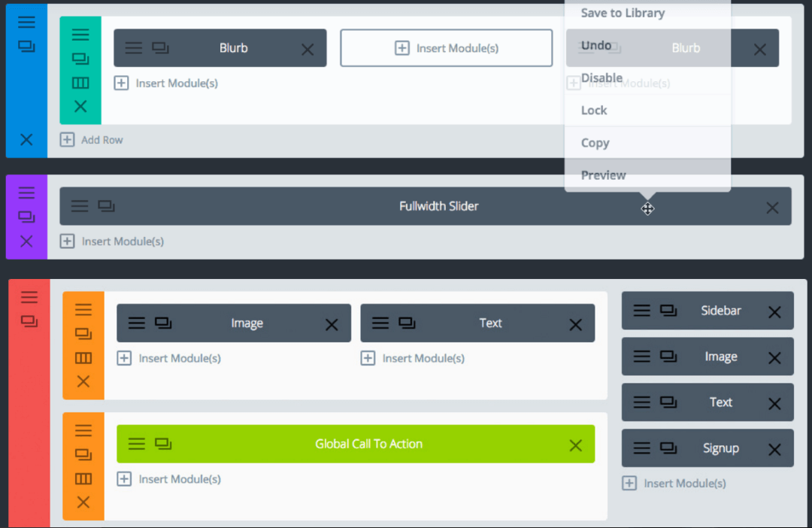
Task: Duplicate the purple section
Action: click(27, 217)
